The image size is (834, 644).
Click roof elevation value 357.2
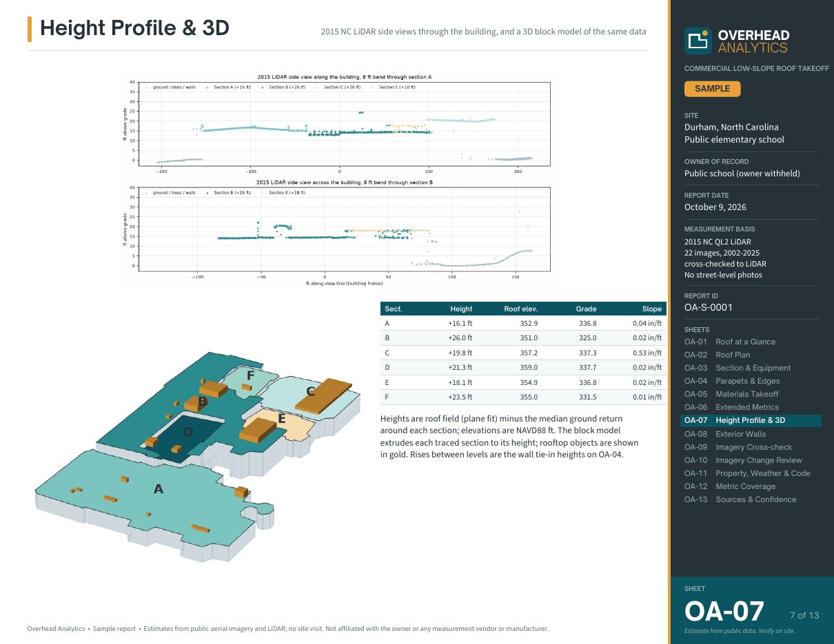coord(529,353)
